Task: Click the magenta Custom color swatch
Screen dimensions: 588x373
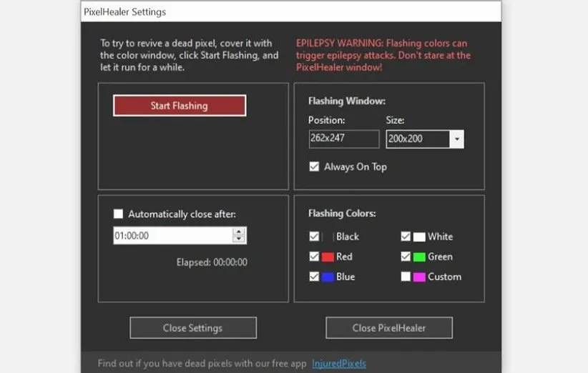Action: (x=419, y=277)
